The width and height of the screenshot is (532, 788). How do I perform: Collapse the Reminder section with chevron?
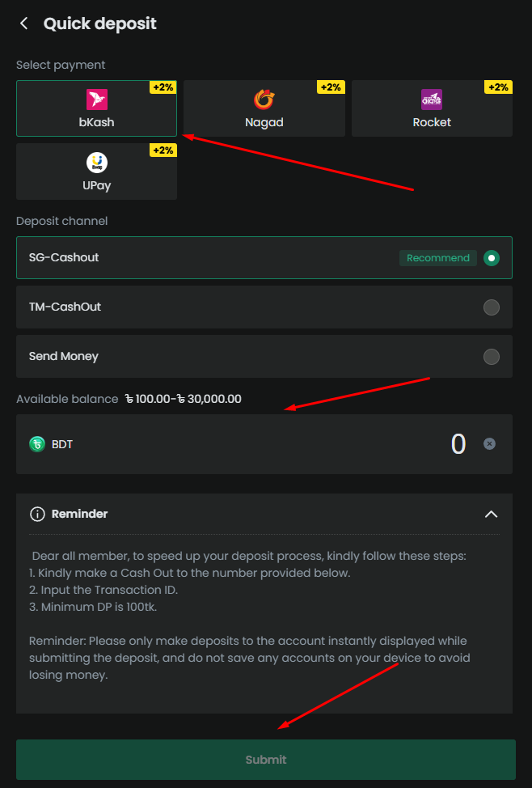click(x=492, y=514)
